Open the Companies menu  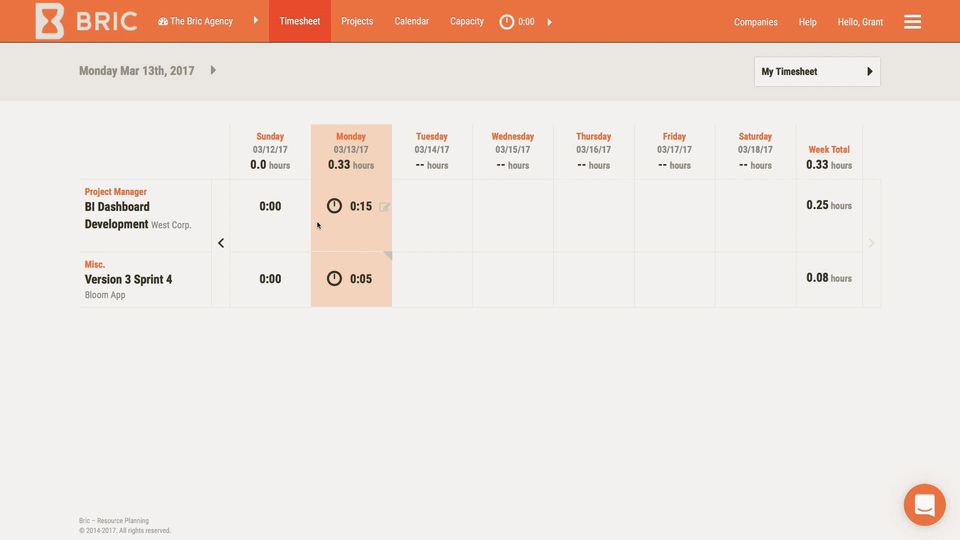coord(756,21)
